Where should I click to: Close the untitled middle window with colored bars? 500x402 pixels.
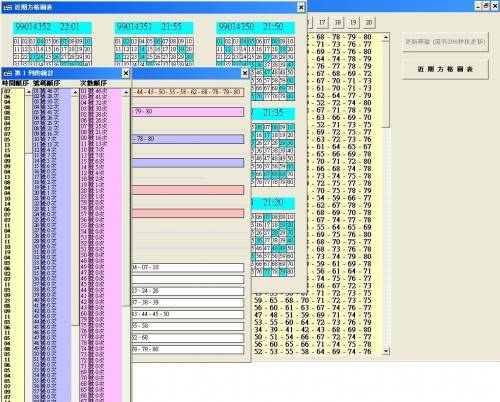[x=245, y=73]
